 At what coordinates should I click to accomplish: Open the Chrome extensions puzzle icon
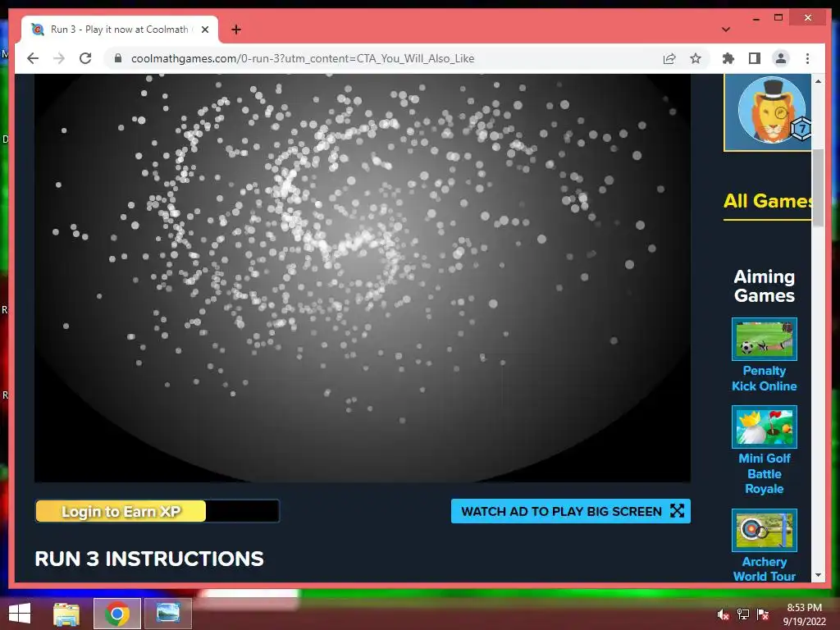[728, 58]
